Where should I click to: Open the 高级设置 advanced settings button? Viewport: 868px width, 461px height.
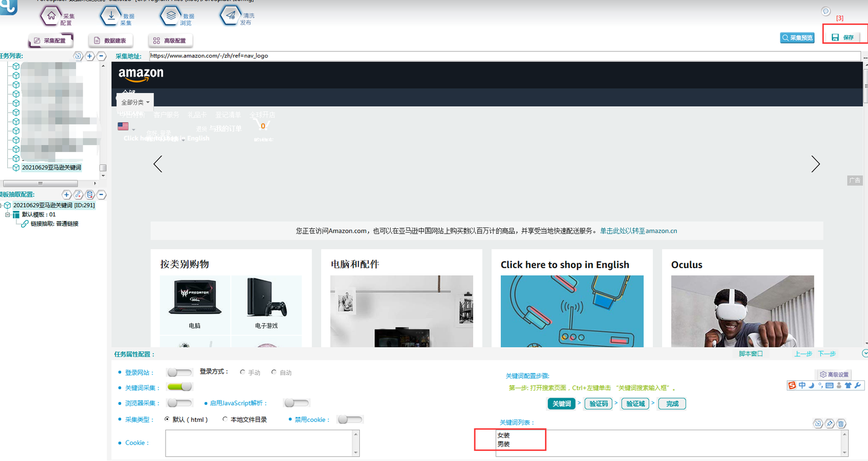coord(833,374)
